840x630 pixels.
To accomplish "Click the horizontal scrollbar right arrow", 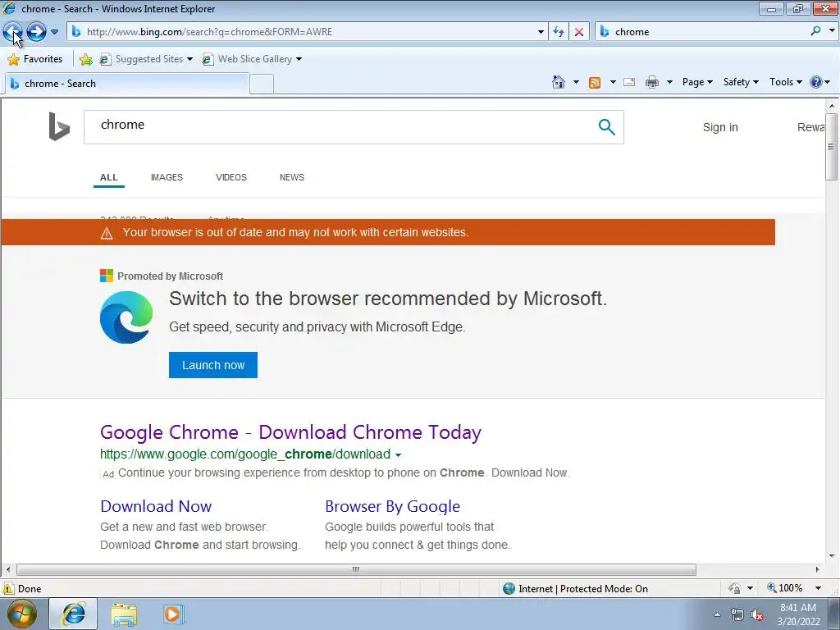I will point(818,569).
